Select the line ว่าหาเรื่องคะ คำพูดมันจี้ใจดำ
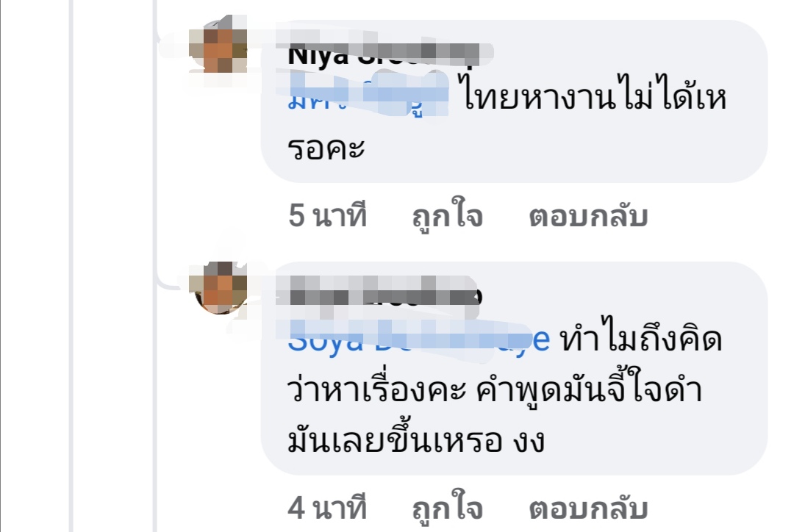 [494, 388]
